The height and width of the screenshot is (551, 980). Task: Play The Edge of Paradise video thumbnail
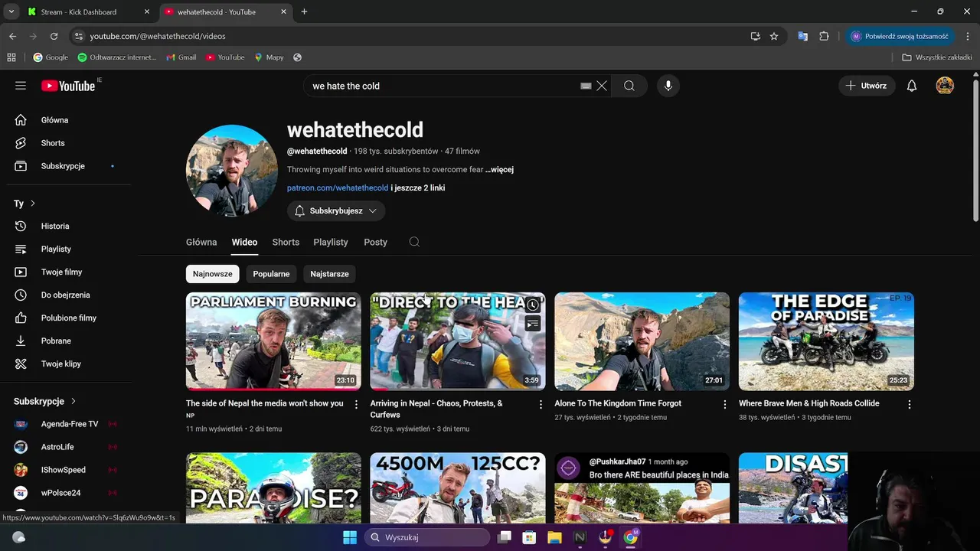[x=826, y=341]
